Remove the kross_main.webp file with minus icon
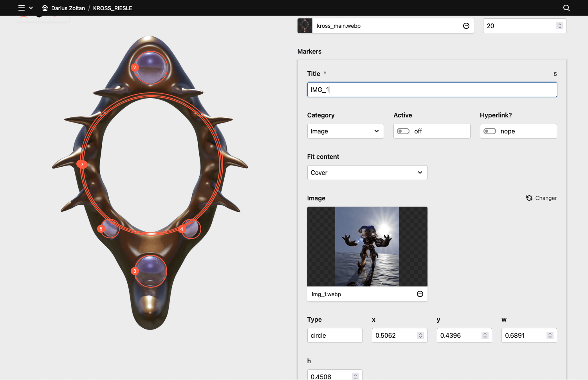 [x=466, y=26]
